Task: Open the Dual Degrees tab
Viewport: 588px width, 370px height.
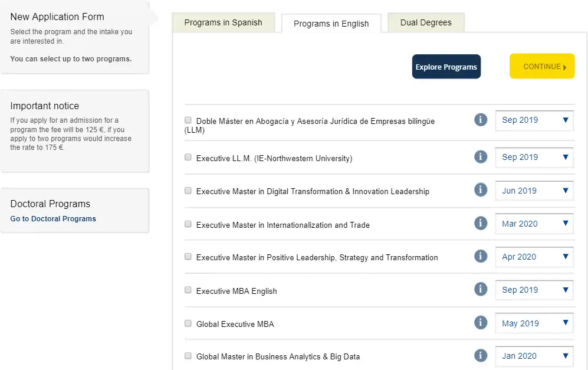Action: [426, 22]
